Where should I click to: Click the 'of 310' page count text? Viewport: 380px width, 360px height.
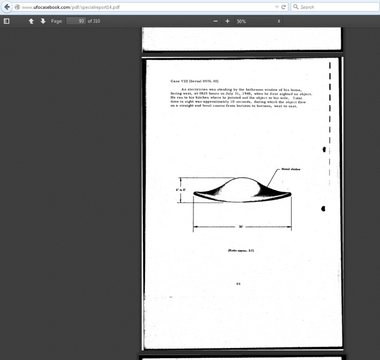click(94, 21)
